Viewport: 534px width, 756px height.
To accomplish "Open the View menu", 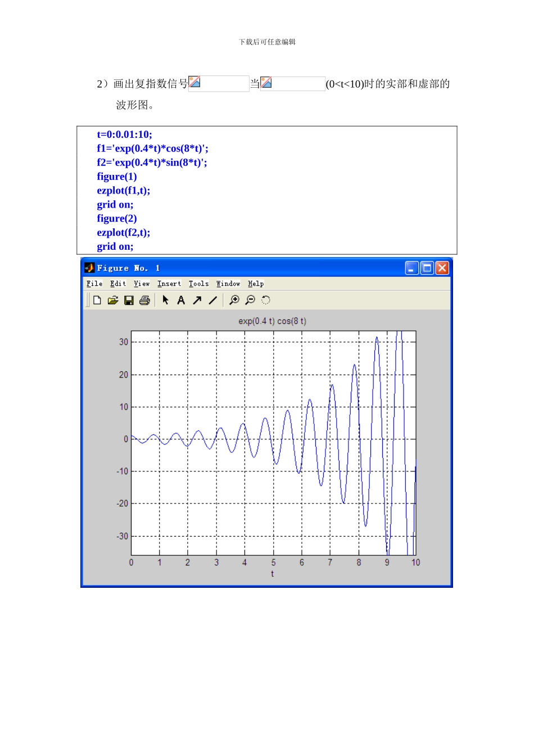I will pyautogui.click(x=142, y=283).
